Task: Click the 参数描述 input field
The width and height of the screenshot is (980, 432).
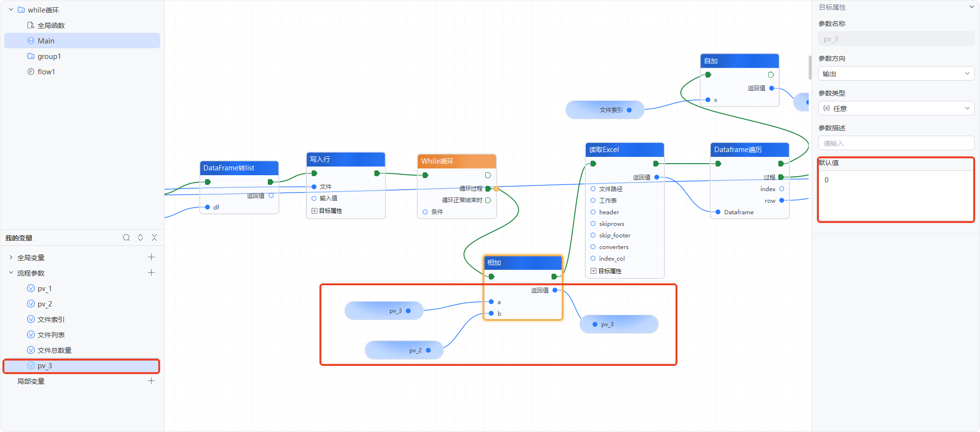Action: pos(896,143)
